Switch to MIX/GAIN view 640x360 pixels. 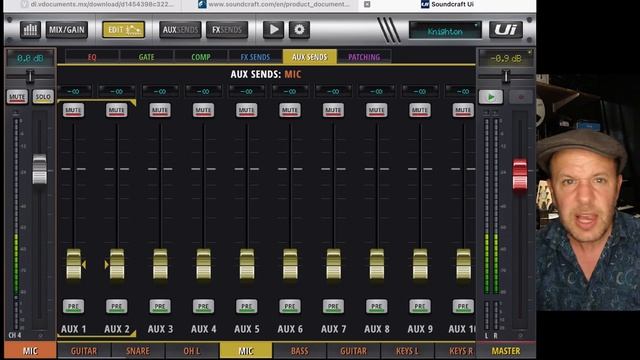click(67, 30)
